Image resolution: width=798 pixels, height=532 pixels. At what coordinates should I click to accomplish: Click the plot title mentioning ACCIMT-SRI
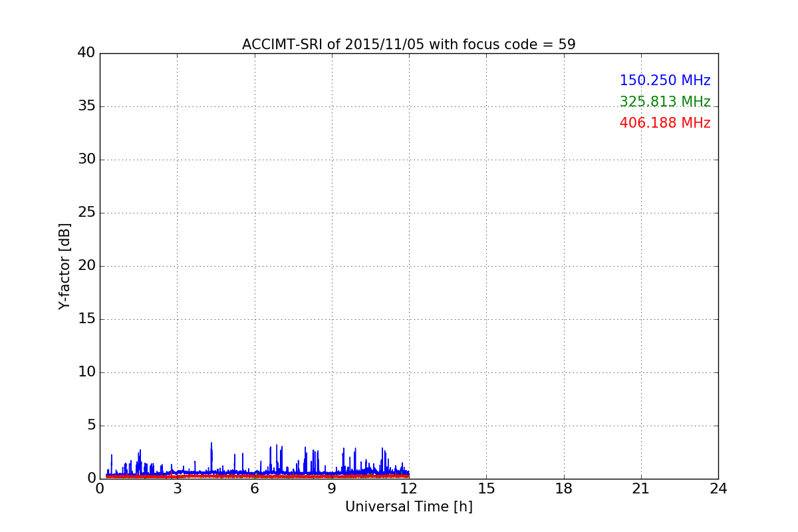408,45
